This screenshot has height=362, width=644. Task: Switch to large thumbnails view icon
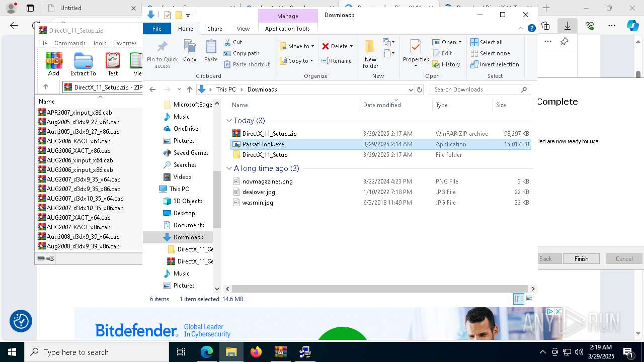point(529,299)
